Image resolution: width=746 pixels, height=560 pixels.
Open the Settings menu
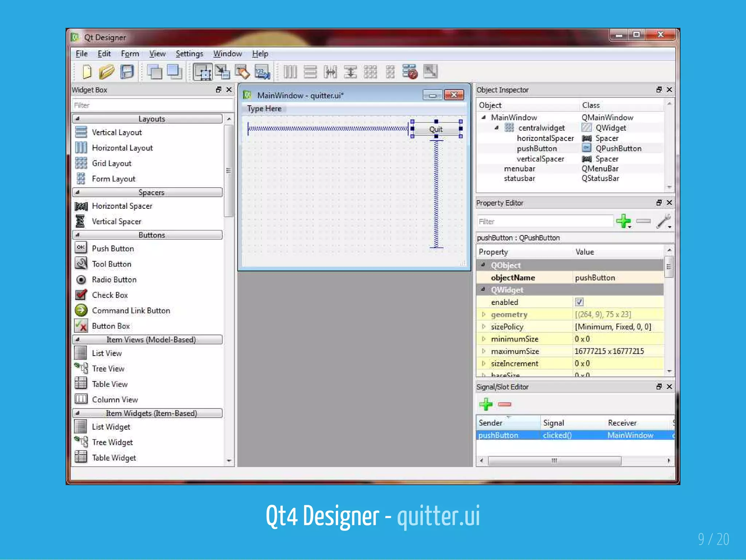(189, 54)
